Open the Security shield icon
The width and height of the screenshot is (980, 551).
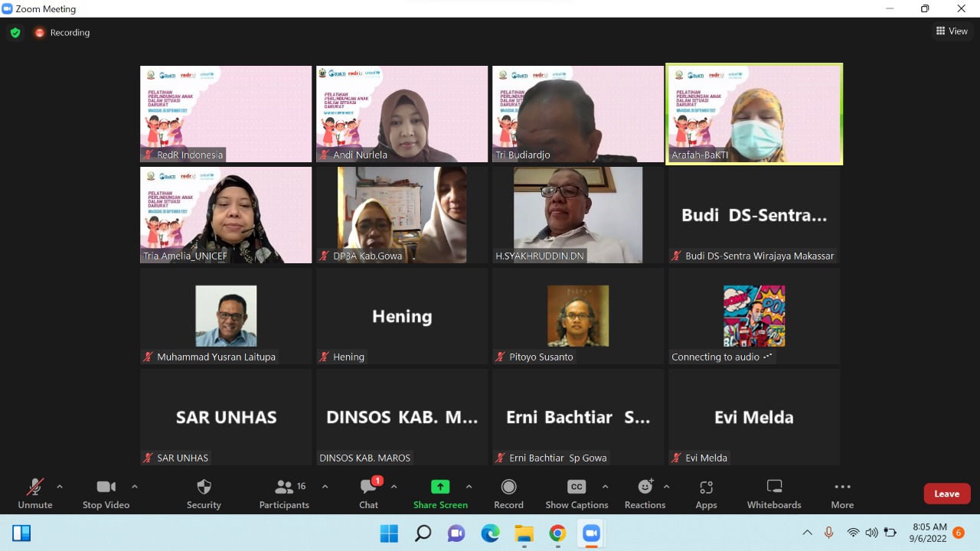[x=204, y=487]
